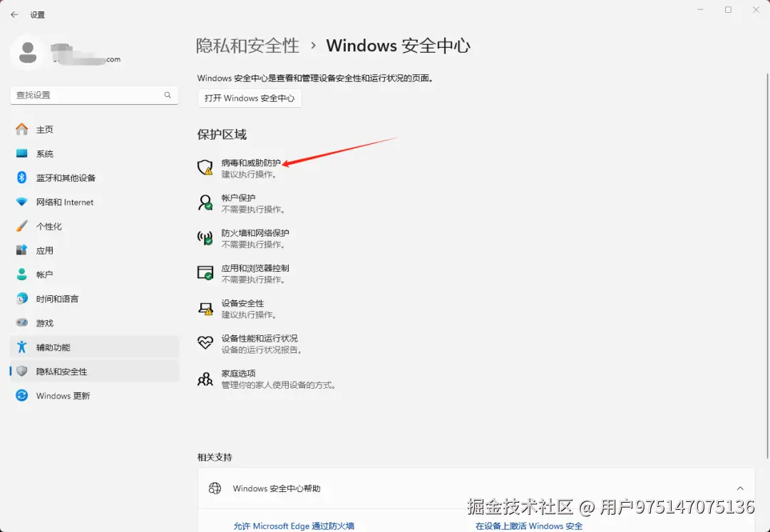Click the vertical scrollbar on the right edge of the window

[x=767, y=265]
